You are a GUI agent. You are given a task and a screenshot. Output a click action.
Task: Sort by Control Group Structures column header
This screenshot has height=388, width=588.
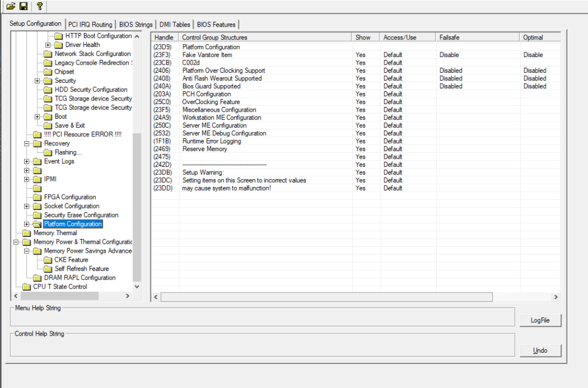266,38
